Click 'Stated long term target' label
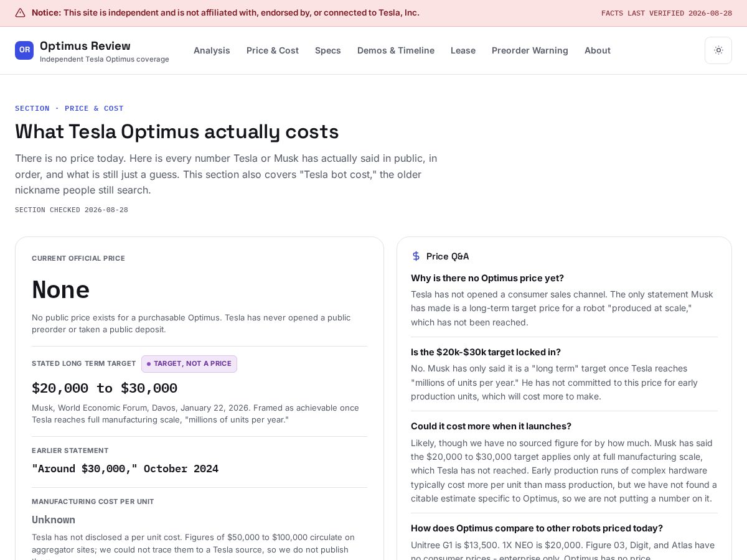The width and height of the screenshot is (747, 560). 84,363
